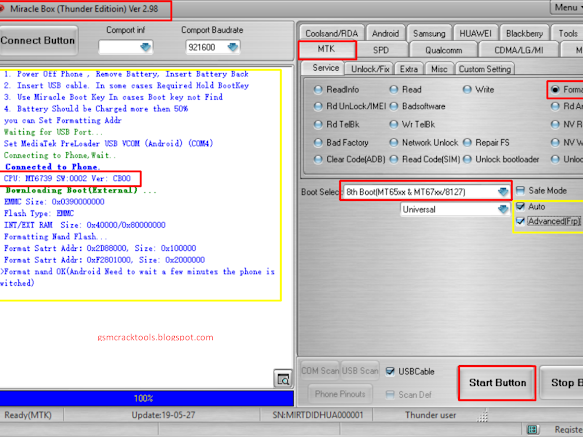
Task: Open the Custom Setting sub-tab
Action: coord(485,69)
